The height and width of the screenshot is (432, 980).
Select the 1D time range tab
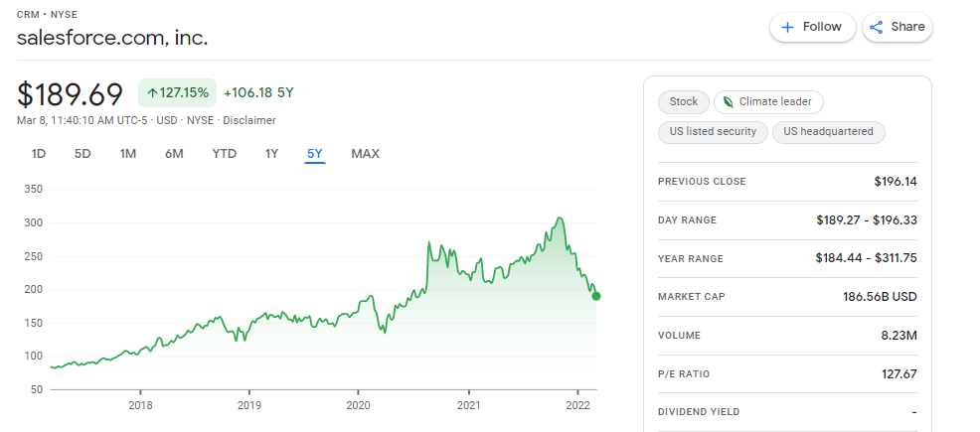pos(39,154)
